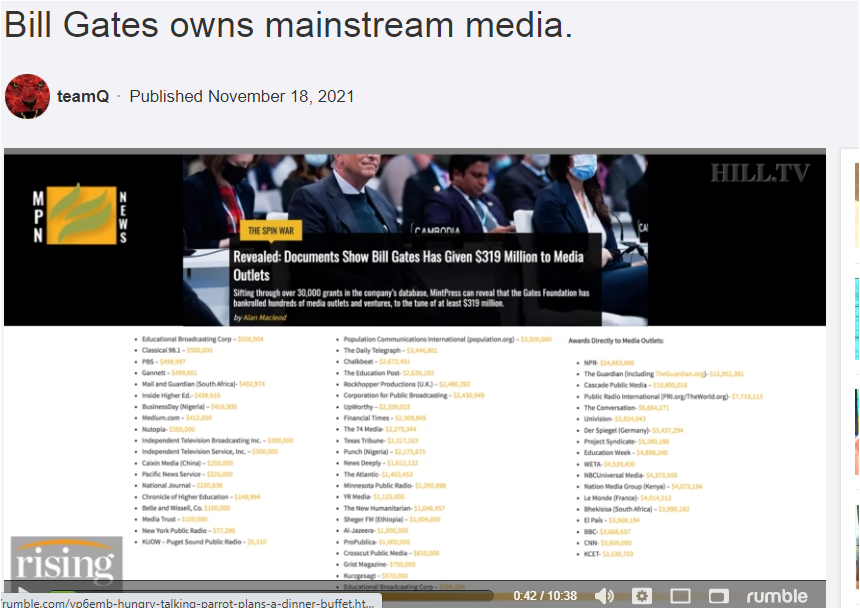Click the "ProPublica" entry
The image size is (860, 609).
377,542
